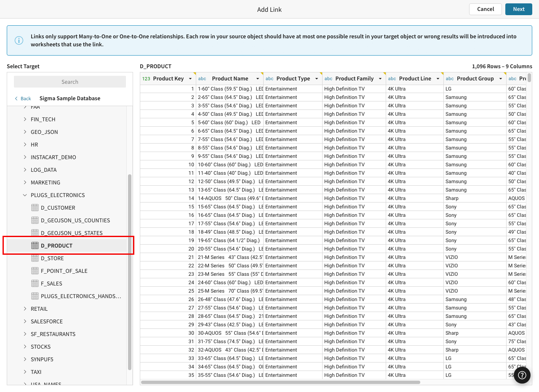The width and height of the screenshot is (539, 392).
Task: Expand the HR schema
Action: pyautogui.click(x=25, y=144)
